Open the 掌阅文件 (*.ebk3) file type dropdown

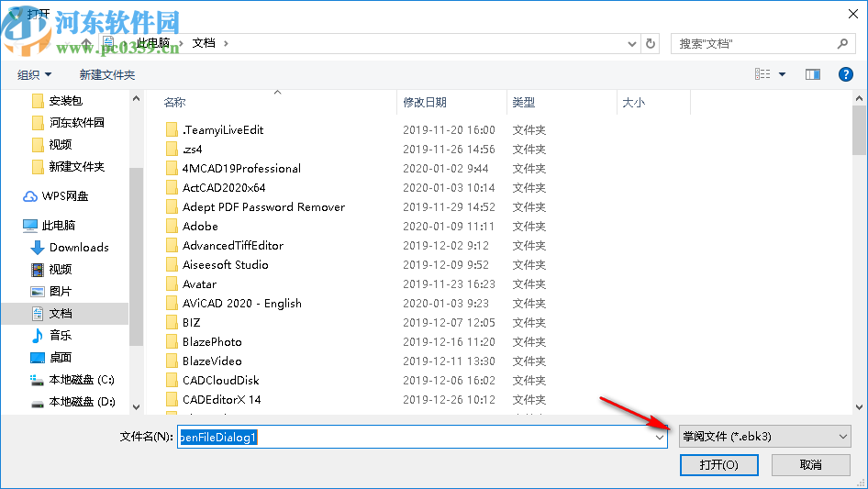(765, 437)
